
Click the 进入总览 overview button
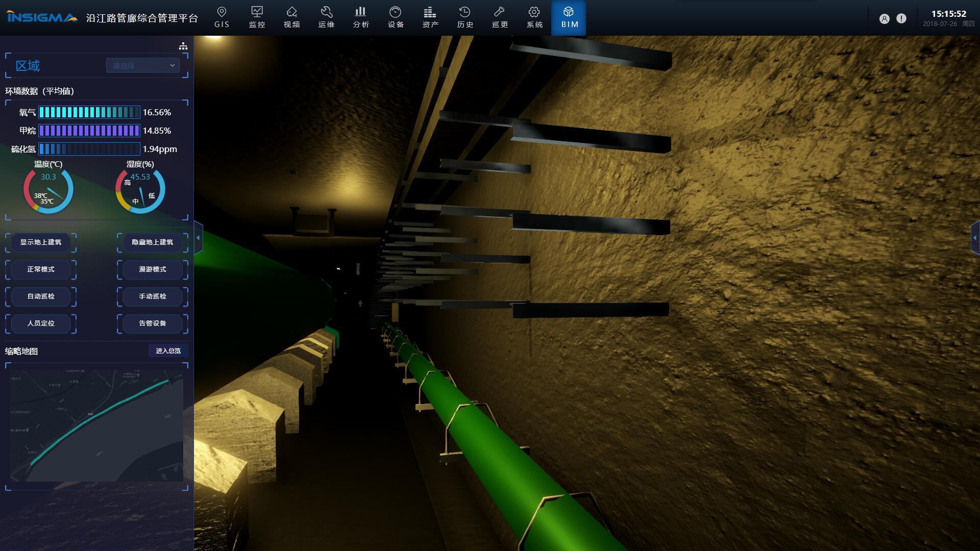tap(168, 351)
